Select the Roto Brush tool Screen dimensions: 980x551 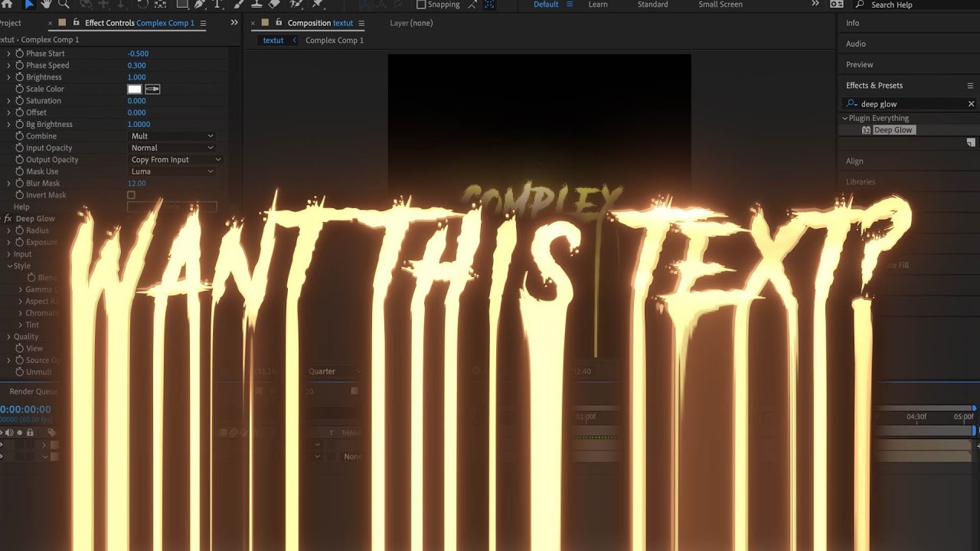coord(297,5)
